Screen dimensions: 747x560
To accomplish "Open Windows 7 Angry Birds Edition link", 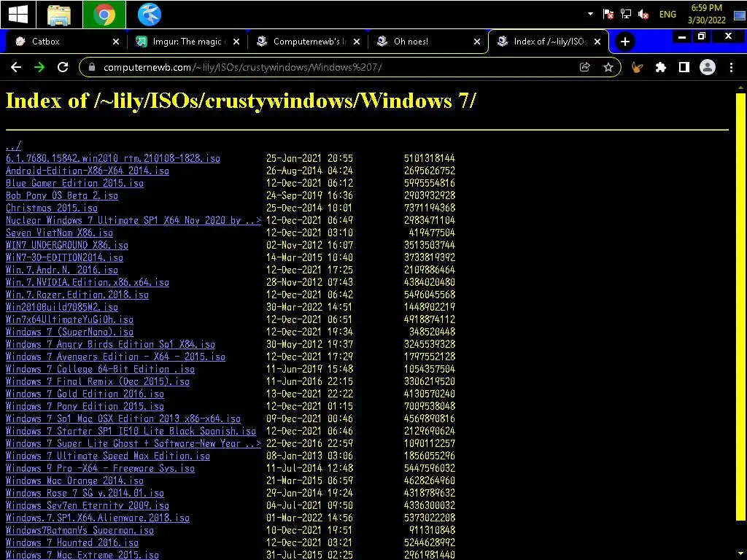I will tap(111, 344).
